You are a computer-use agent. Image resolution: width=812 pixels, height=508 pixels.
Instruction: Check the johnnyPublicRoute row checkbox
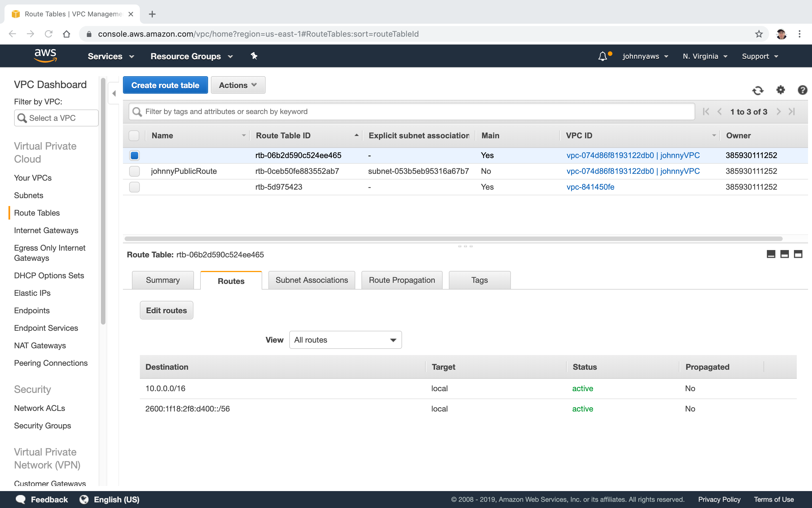pyautogui.click(x=134, y=171)
